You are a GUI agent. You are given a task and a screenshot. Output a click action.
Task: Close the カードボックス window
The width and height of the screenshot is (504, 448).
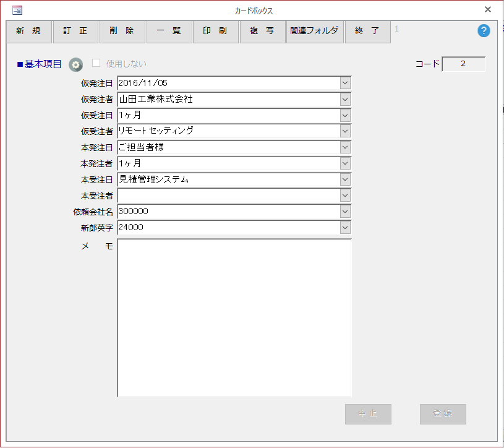(487, 10)
